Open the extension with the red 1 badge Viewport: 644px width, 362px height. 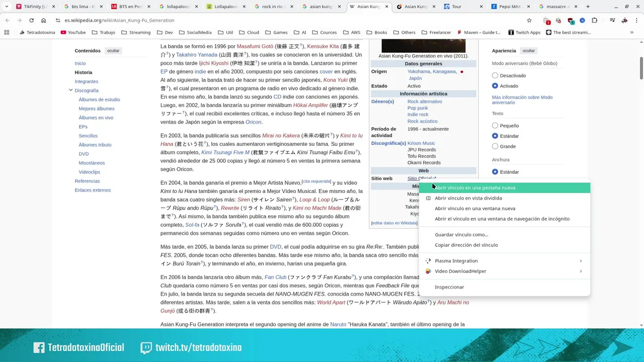(x=547, y=21)
